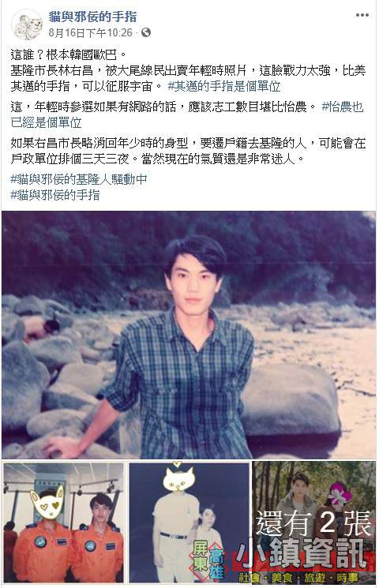Click the 社會・美食・旅遊・時事 caption strip
The width and height of the screenshot is (379, 588).
coord(298,578)
